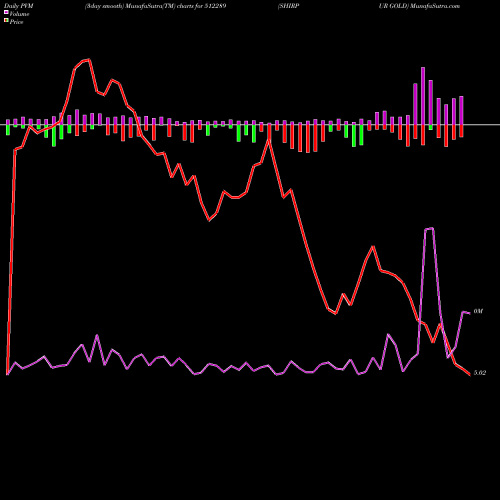This screenshot has width=500, height=500.
Task: Select the 'Volume' legend label
Action: 19,14
